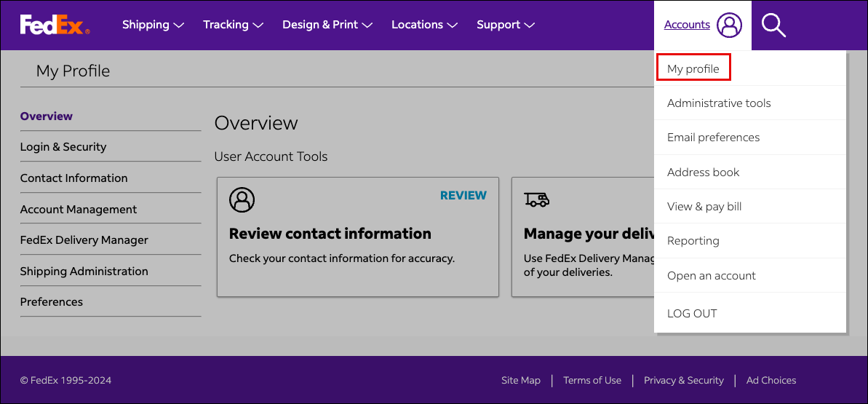
Task: Open FedEx Delivery Manager in the sidebar
Action: (x=84, y=239)
